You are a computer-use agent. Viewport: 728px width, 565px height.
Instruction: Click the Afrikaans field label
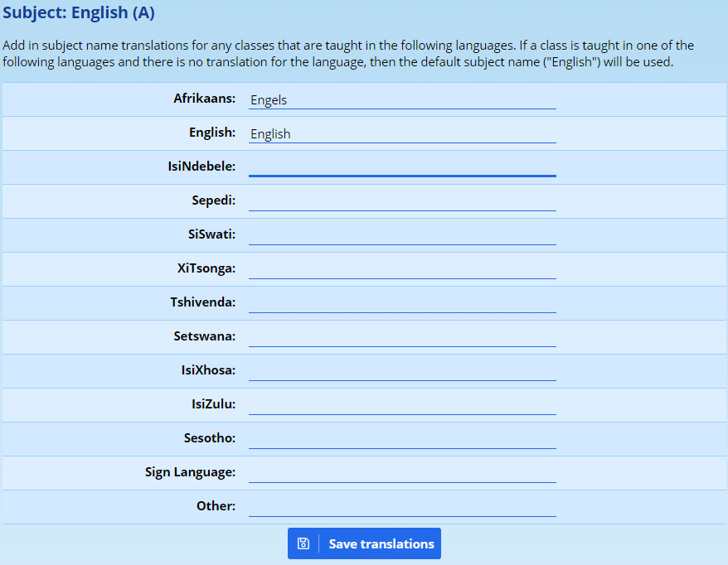coord(204,99)
